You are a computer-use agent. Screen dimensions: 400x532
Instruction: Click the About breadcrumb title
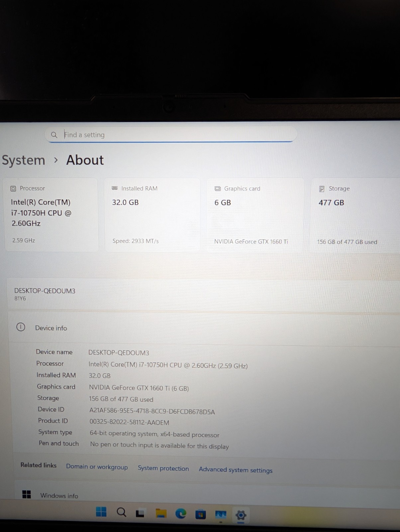pyautogui.click(x=85, y=160)
